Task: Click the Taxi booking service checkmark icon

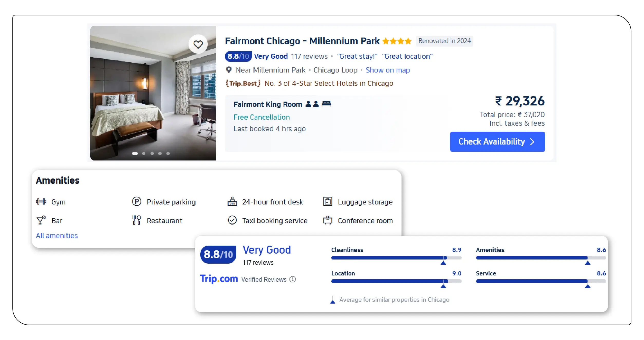Action: tap(232, 220)
